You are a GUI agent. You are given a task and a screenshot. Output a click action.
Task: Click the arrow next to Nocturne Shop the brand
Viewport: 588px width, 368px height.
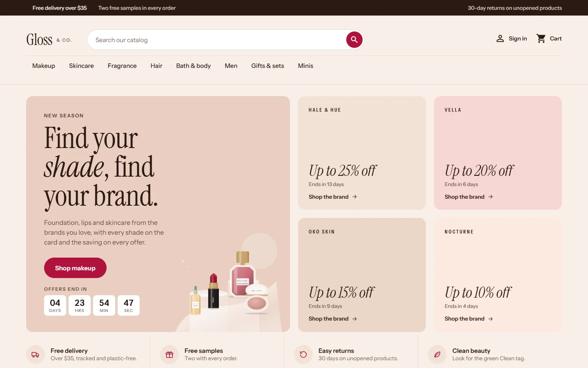490,319
